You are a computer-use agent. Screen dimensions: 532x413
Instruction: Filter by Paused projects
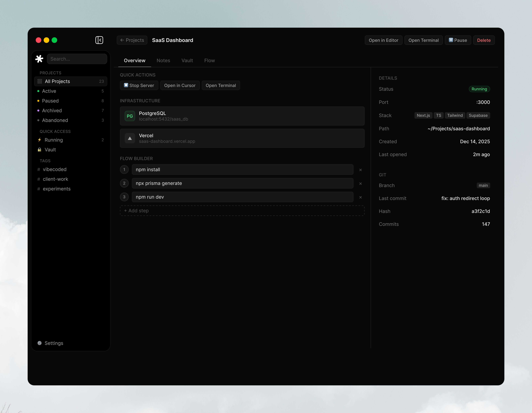click(x=71, y=101)
